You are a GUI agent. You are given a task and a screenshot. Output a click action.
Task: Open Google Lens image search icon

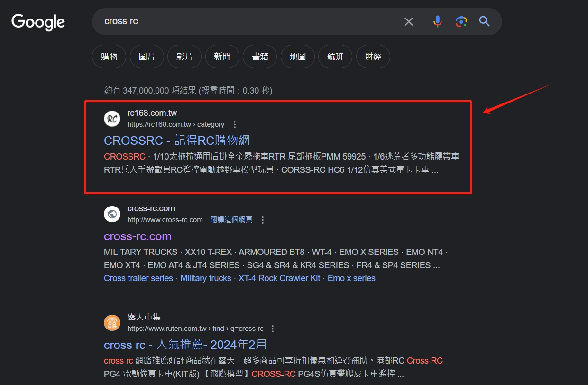point(461,21)
